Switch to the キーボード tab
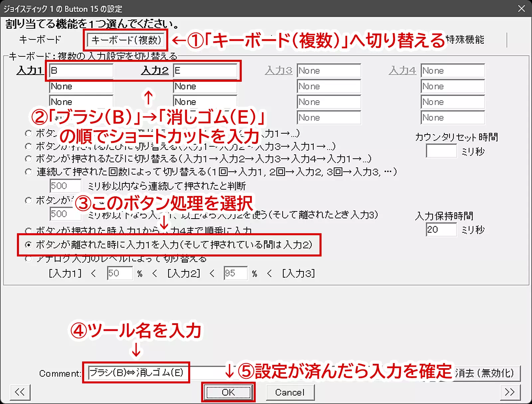532x404 pixels. coord(40,40)
